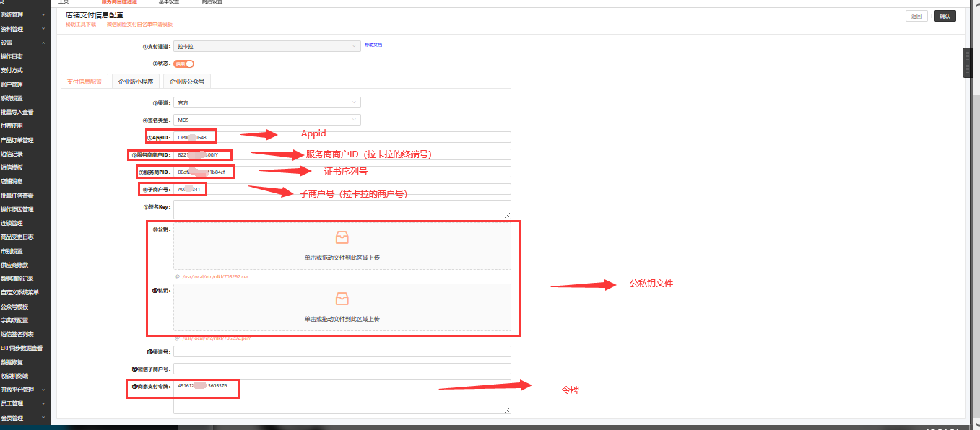Click the 子商户号 input field
Viewport: 980px width, 430px height.
[342, 189]
